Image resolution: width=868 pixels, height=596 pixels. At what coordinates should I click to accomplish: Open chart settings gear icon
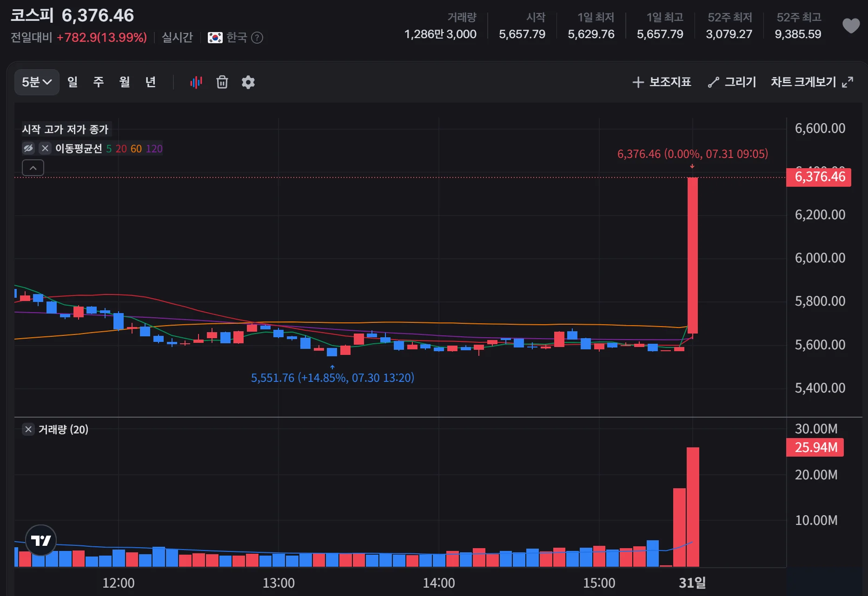tap(248, 82)
